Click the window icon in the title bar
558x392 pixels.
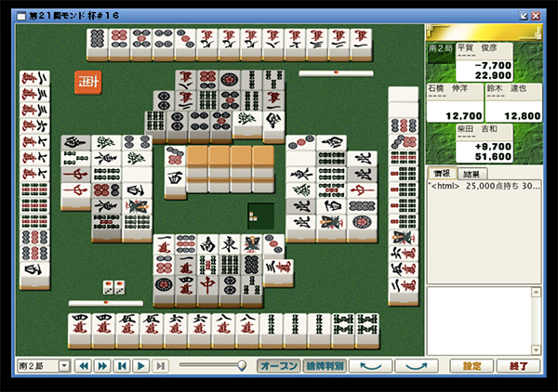click(x=21, y=16)
